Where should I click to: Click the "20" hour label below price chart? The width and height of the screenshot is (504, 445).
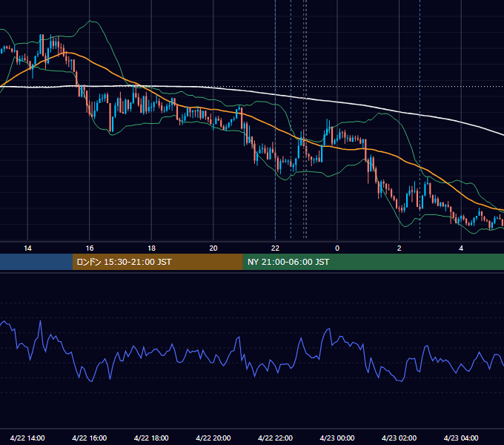point(213,248)
